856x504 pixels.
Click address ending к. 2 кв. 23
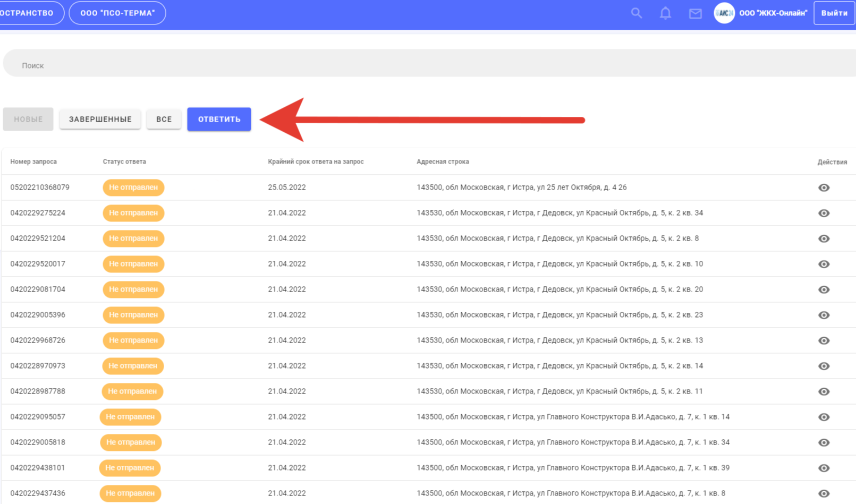[560, 315]
